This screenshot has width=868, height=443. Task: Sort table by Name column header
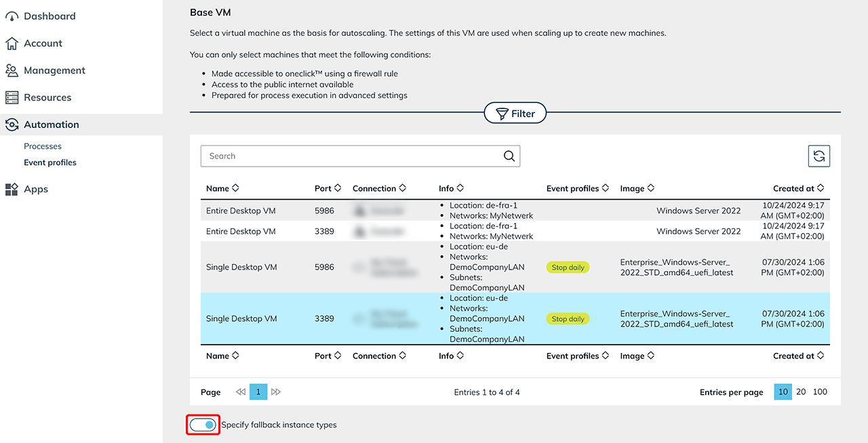(222, 188)
